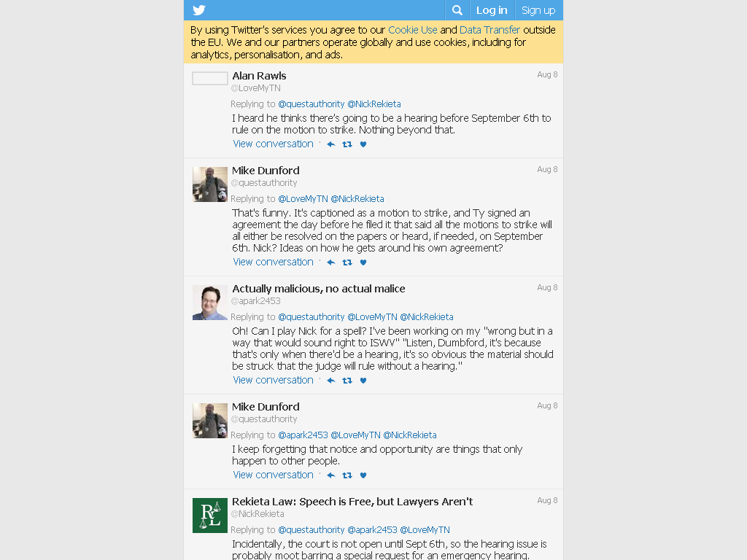Open @questauthority mention in Alan Rawls' reply
The height and width of the screenshot is (560, 747).
(311, 104)
